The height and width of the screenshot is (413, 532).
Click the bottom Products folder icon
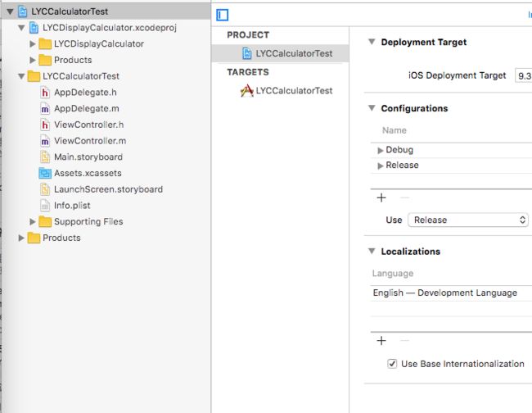tap(34, 238)
